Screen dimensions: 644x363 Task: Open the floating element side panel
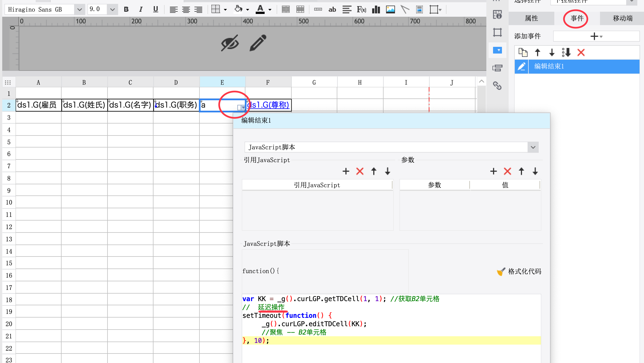[x=497, y=32]
